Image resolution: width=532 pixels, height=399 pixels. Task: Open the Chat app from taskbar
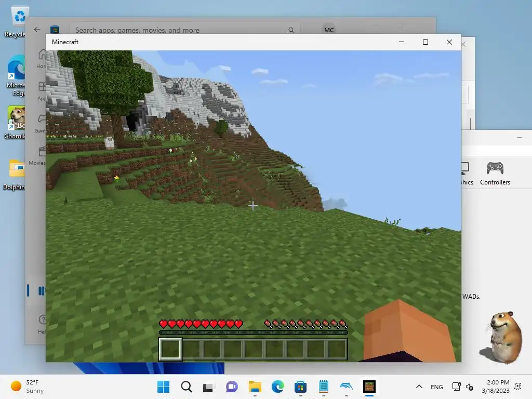click(x=232, y=387)
